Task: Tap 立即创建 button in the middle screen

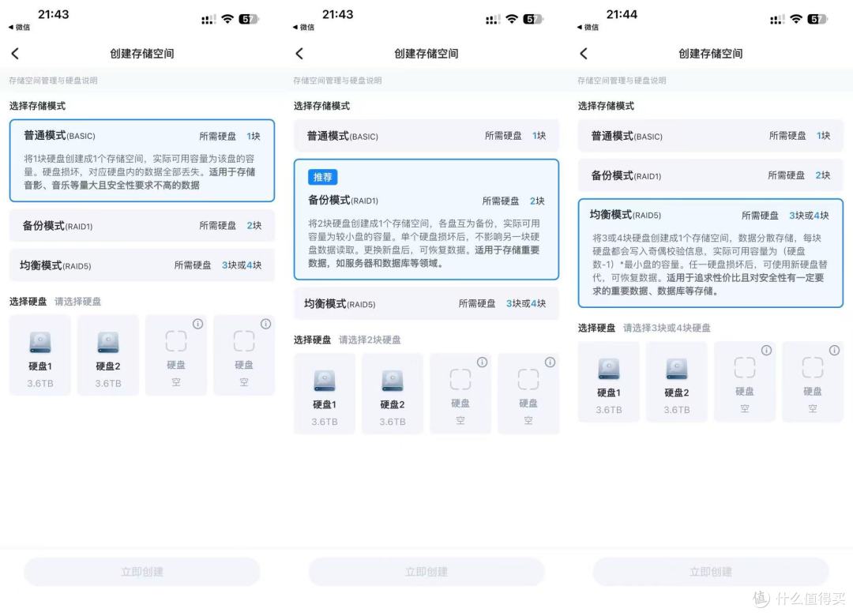Action: coord(426,572)
